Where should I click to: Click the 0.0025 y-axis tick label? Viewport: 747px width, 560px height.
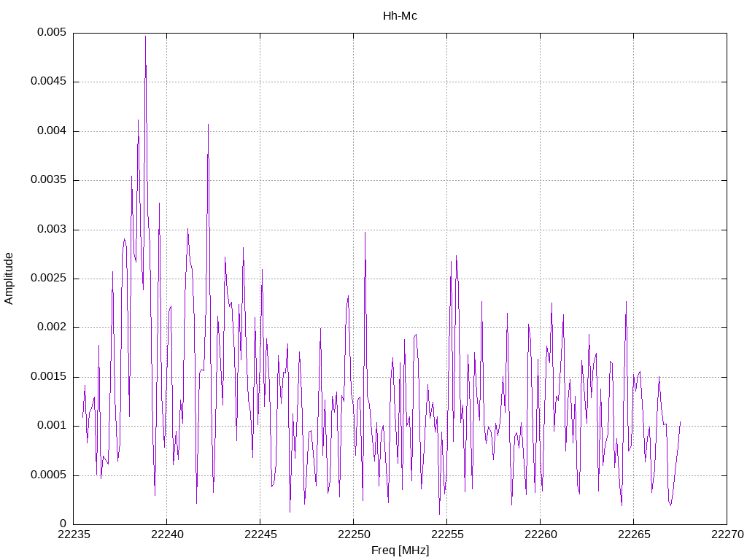pos(45,279)
